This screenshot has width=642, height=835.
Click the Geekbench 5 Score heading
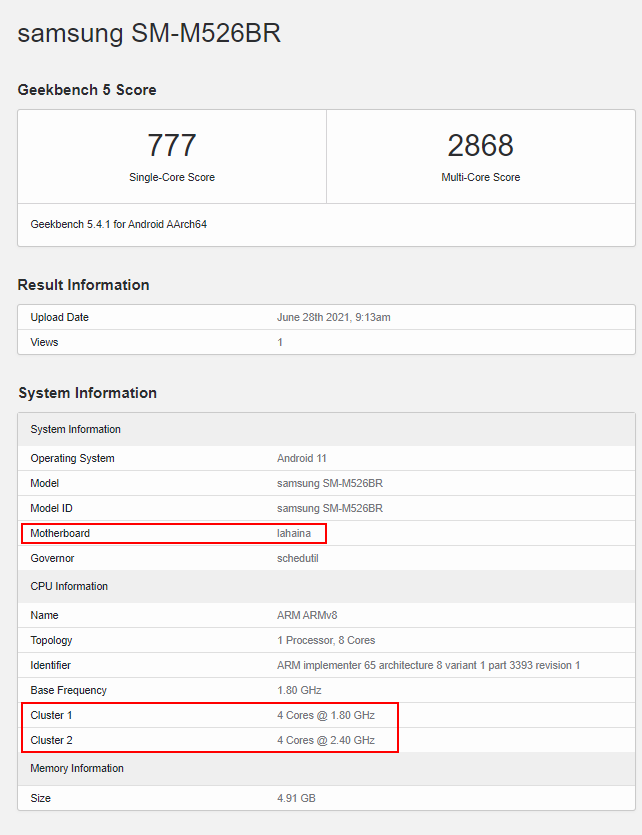click(x=87, y=90)
